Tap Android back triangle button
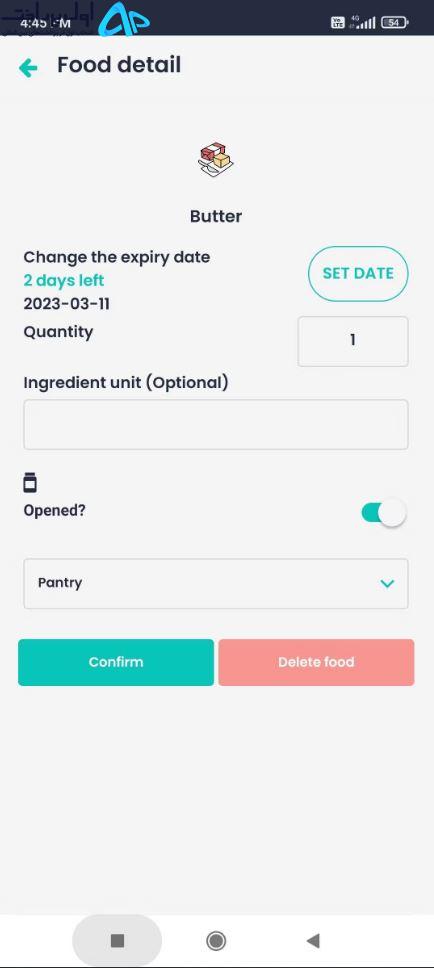This screenshot has height=968, width=434. click(313, 940)
